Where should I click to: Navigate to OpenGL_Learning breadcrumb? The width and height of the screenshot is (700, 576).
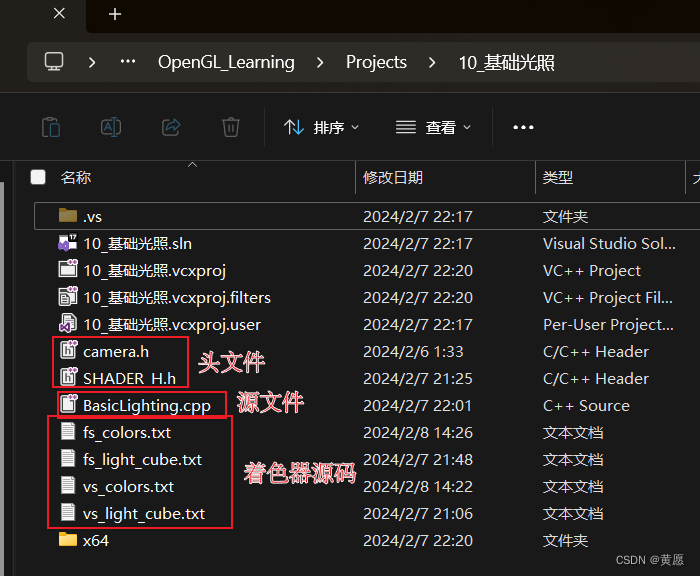226,62
